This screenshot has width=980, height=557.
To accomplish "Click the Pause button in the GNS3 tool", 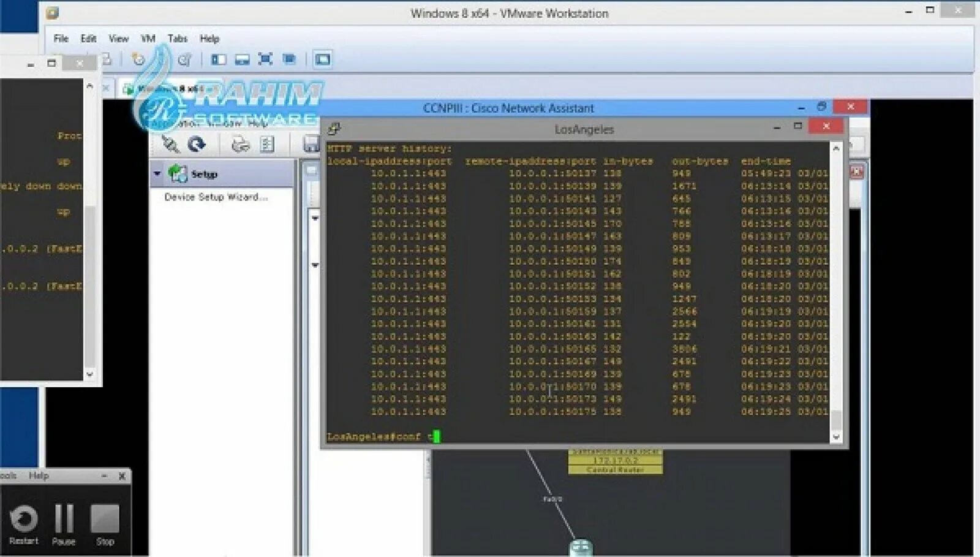I will pos(64,525).
